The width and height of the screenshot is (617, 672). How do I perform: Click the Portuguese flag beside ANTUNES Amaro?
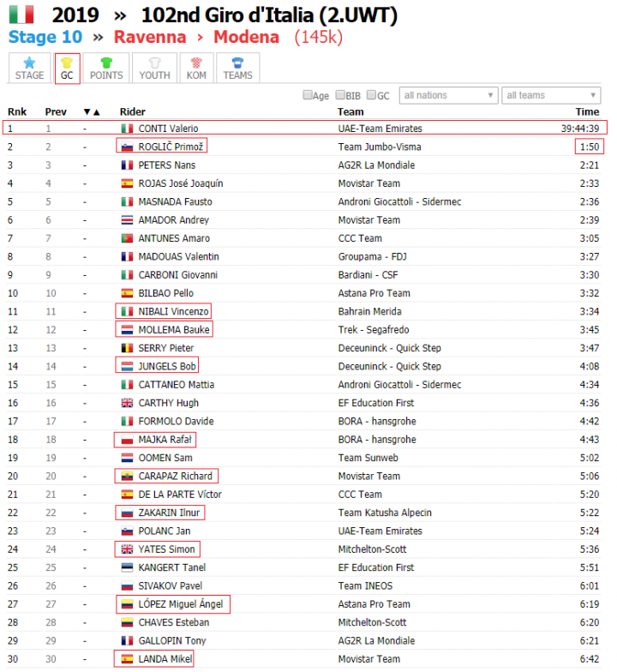(127, 238)
